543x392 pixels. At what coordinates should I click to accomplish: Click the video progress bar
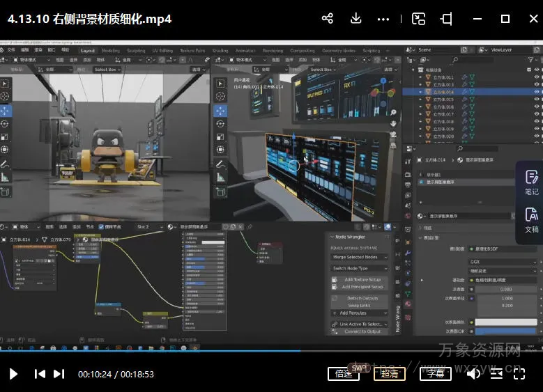pos(349,351)
